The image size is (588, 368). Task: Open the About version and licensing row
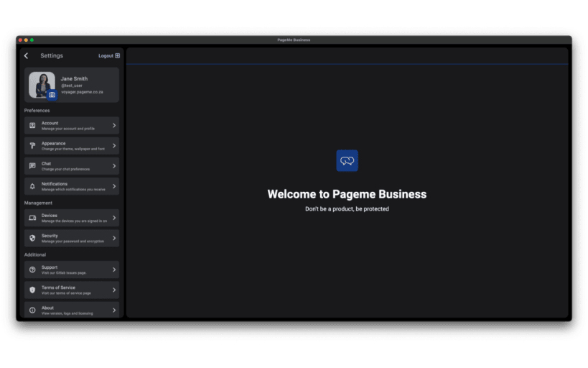72,310
